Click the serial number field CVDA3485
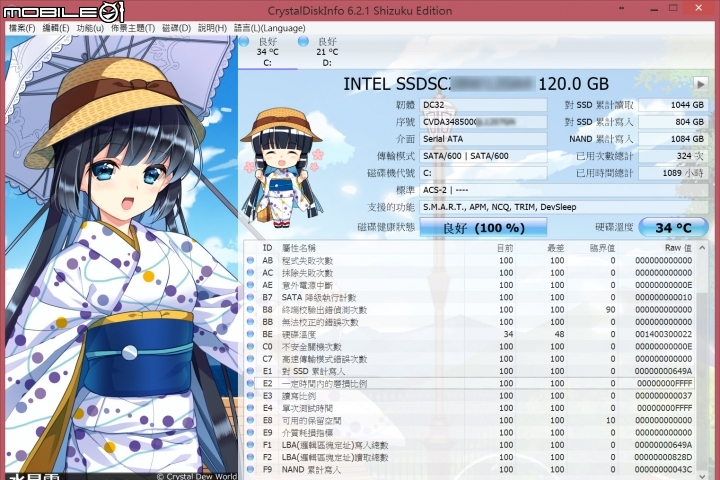 [483, 122]
